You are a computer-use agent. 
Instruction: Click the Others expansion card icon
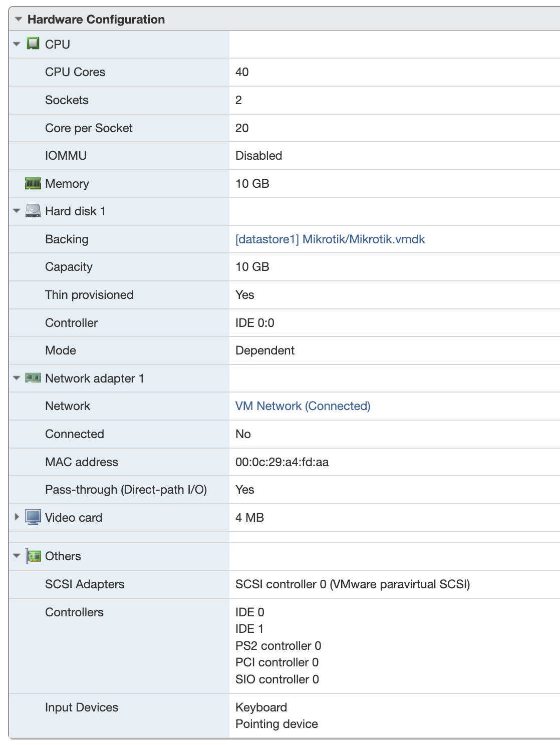point(33,556)
